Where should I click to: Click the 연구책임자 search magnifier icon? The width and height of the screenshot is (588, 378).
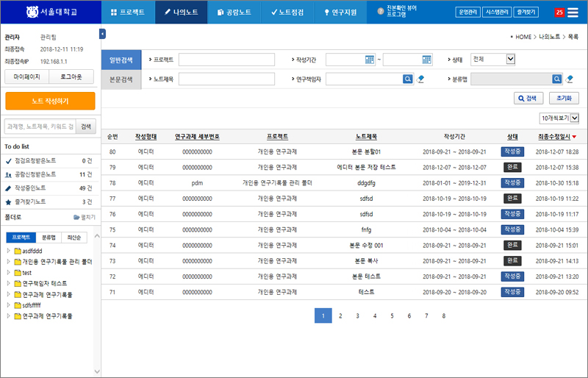[x=406, y=79]
